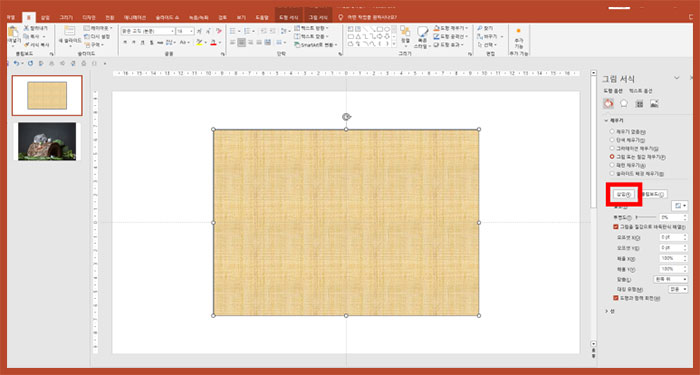Viewport: 700px width, 375px height.
Task: Toggle Underline formatting in the font group
Action: pyautogui.click(x=142, y=42)
